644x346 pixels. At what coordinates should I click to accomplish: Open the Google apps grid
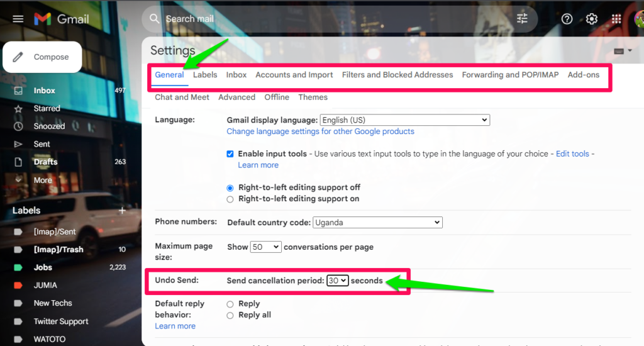coord(616,19)
